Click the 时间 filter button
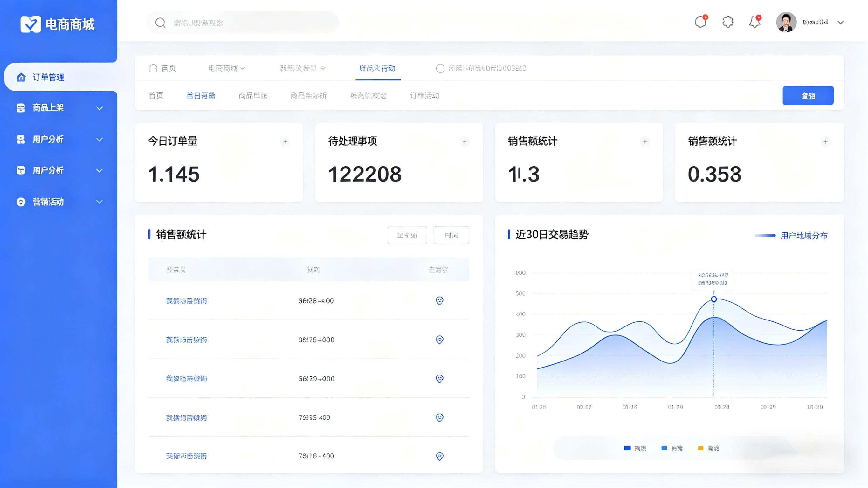The height and width of the screenshot is (488, 868). (x=451, y=235)
